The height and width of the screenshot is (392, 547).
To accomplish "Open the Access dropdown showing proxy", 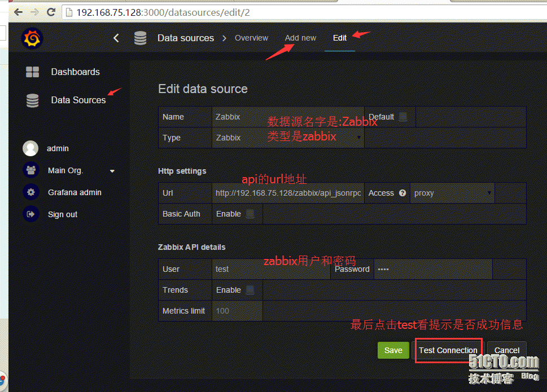I will pos(453,193).
